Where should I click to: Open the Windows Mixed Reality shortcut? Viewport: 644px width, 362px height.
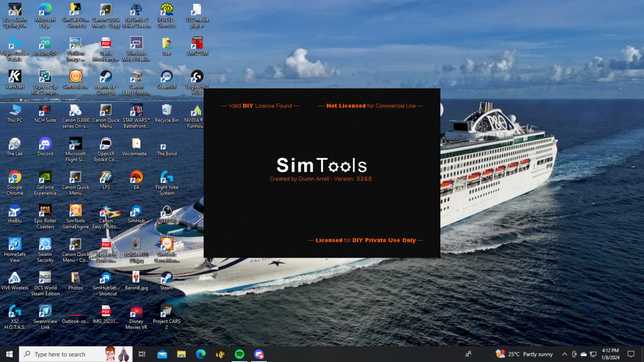tap(136, 49)
